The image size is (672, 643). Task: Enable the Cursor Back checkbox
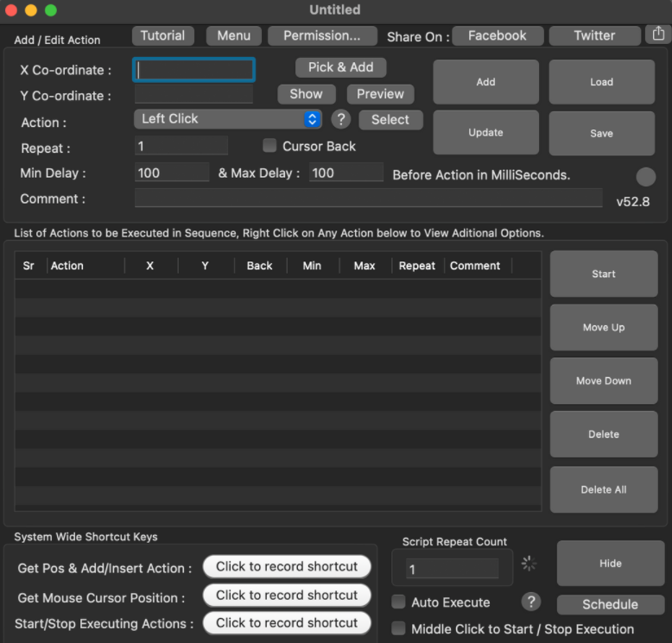(269, 146)
